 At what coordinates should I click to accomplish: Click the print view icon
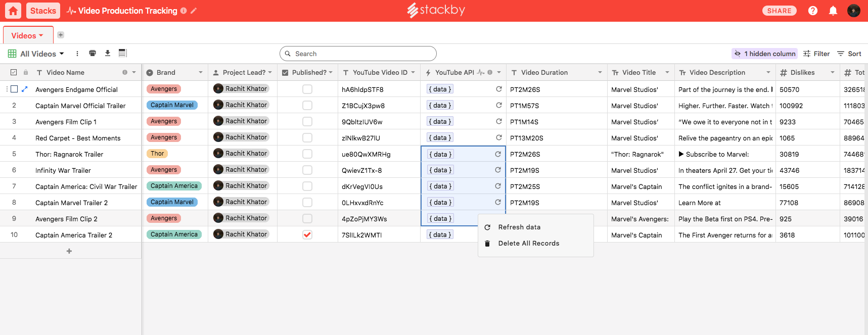tap(93, 53)
